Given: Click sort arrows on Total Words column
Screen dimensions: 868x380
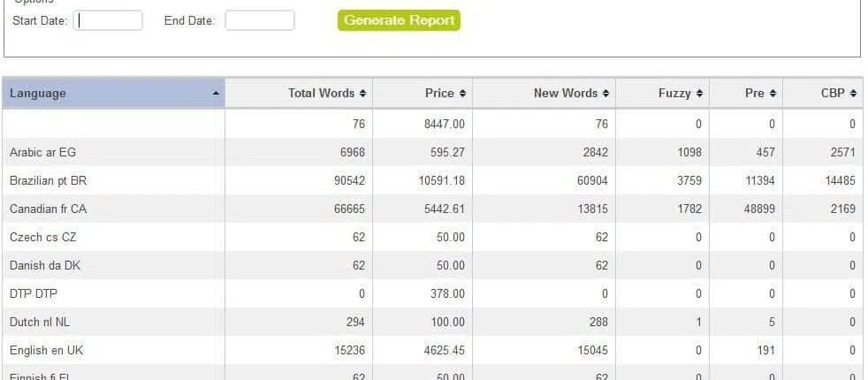Looking at the screenshot, I should point(362,93).
